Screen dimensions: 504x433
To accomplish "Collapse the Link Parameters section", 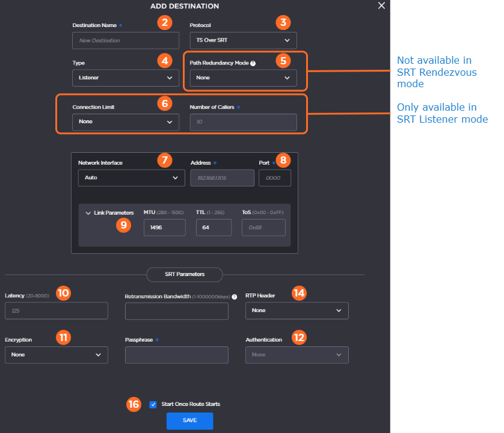I will [88, 213].
